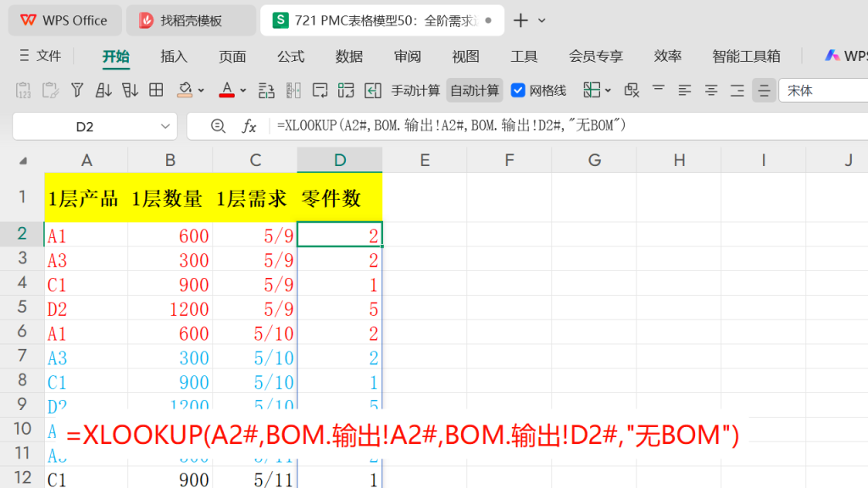The height and width of the screenshot is (488, 868).
Task: Click into the formula bar XLOOKUP text
Action: [x=451, y=125]
